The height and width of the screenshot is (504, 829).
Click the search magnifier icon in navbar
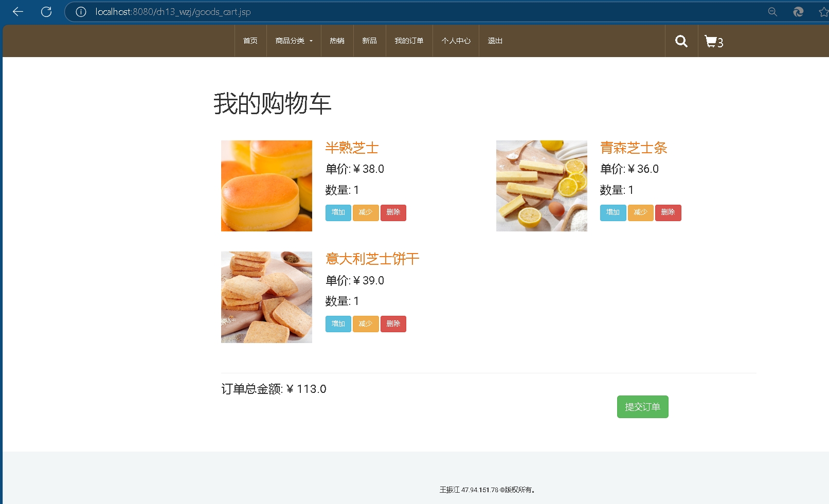point(681,41)
